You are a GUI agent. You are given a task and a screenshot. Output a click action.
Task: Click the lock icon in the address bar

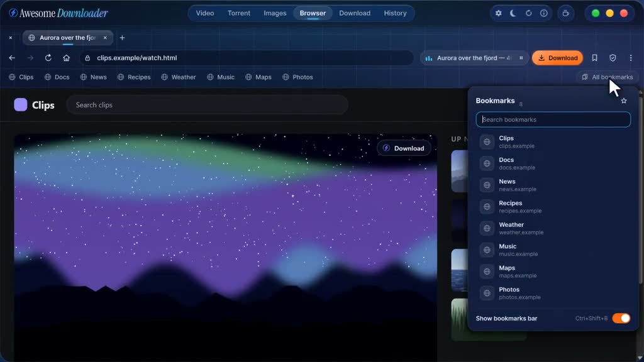click(x=87, y=58)
